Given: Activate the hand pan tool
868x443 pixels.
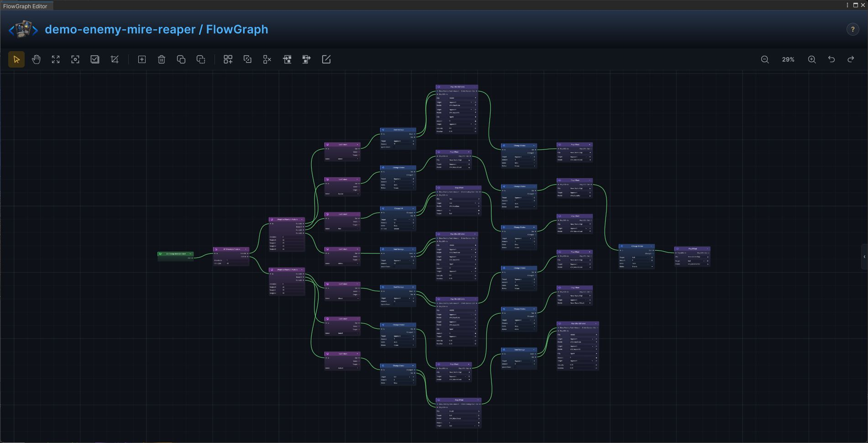Looking at the screenshot, I should pyautogui.click(x=36, y=59).
